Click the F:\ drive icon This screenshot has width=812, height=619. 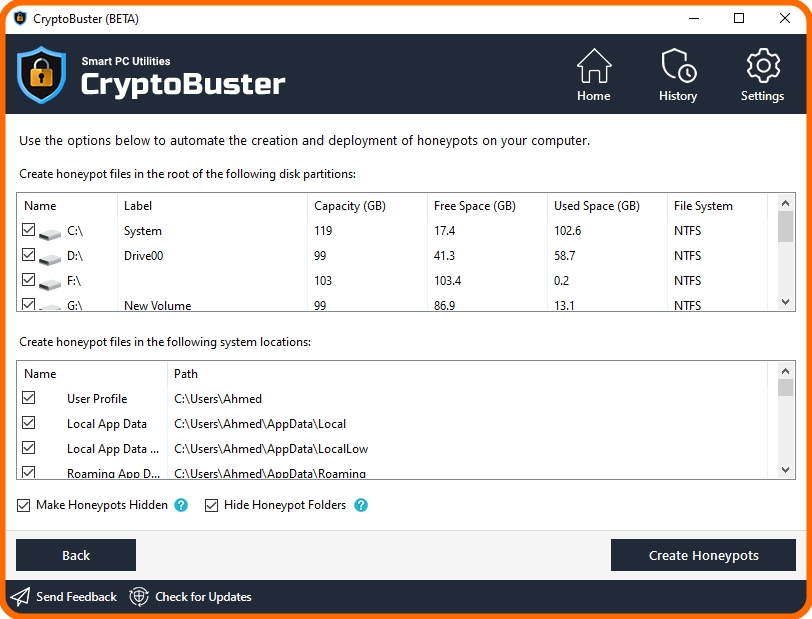(50, 284)
